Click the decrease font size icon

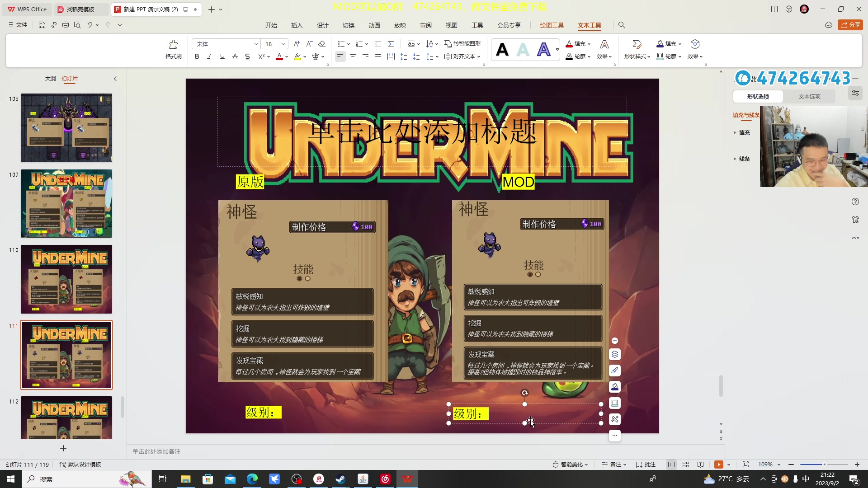click(309, 44)
